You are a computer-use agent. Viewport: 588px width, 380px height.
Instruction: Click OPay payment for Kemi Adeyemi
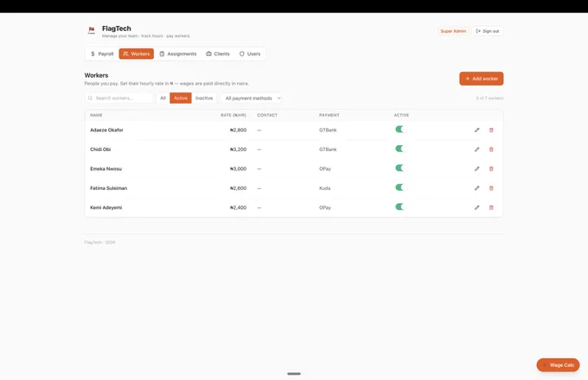325,207
